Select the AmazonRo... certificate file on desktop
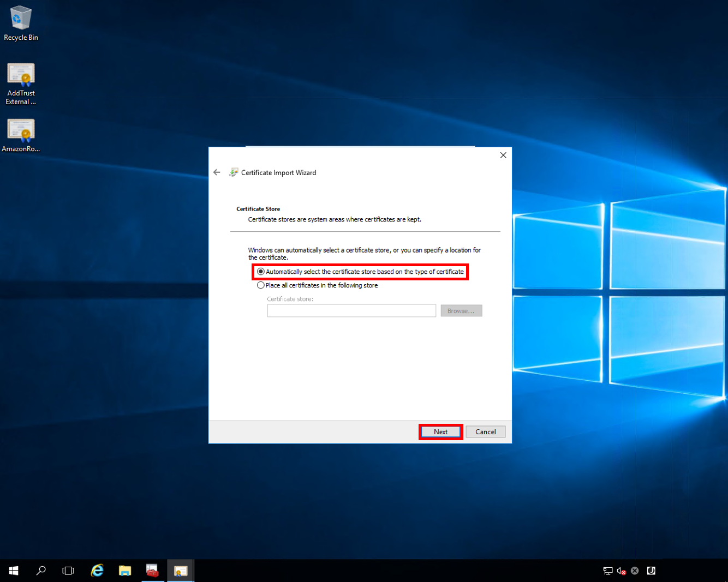Image resolution: width=728 pixels, height=582 pixels. [x=21, y=135]
